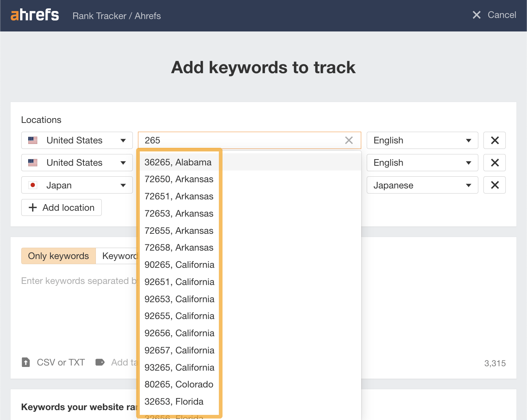
Task: Select the 80265, Colorado suggestion
Action: coord(179,384)
